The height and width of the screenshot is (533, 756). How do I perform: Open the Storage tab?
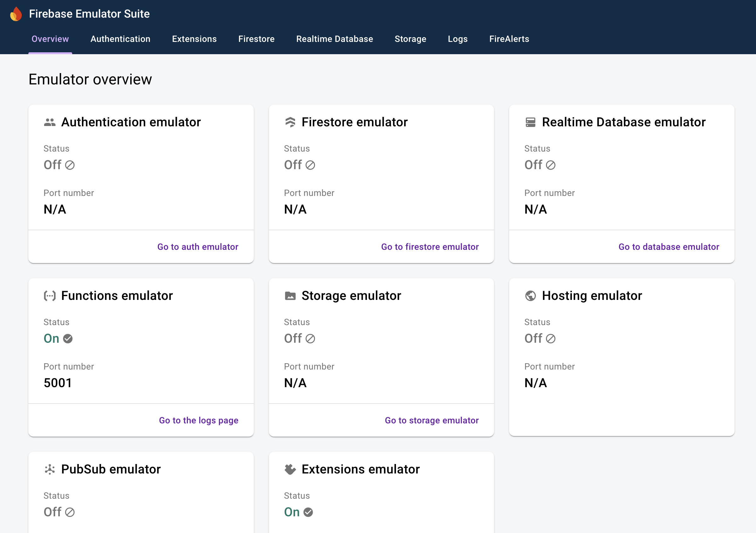(410, 39)
